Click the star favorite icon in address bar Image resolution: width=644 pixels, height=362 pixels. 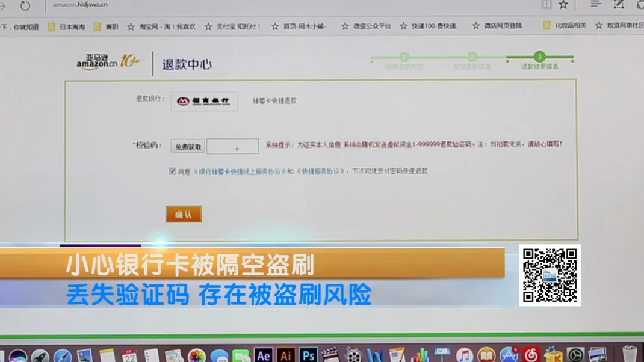click(x=563, y=5)
